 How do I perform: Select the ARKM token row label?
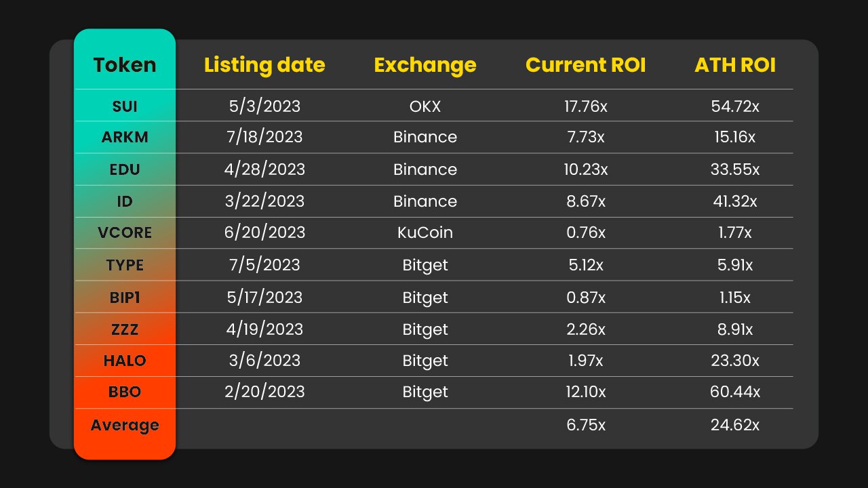pyautogui.click(x=125, y=138)
